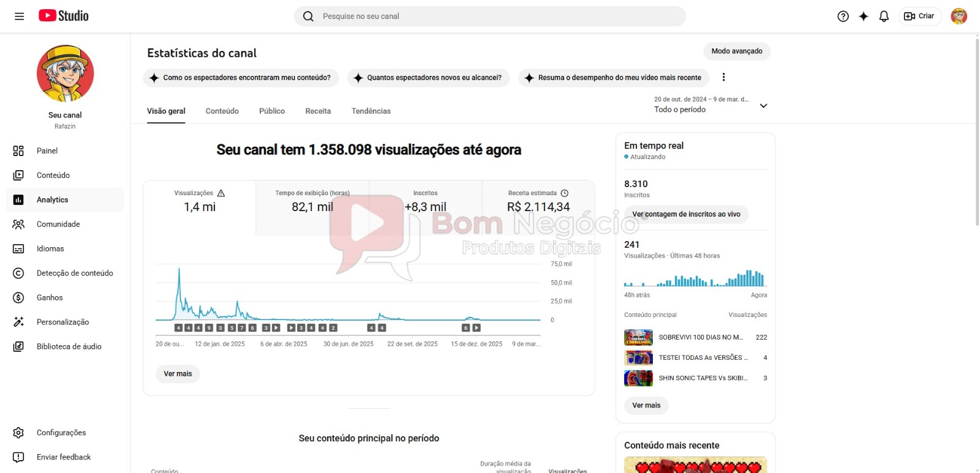Open the notifications bell
This screenshot has height=473, width=980.
(883, 17)
